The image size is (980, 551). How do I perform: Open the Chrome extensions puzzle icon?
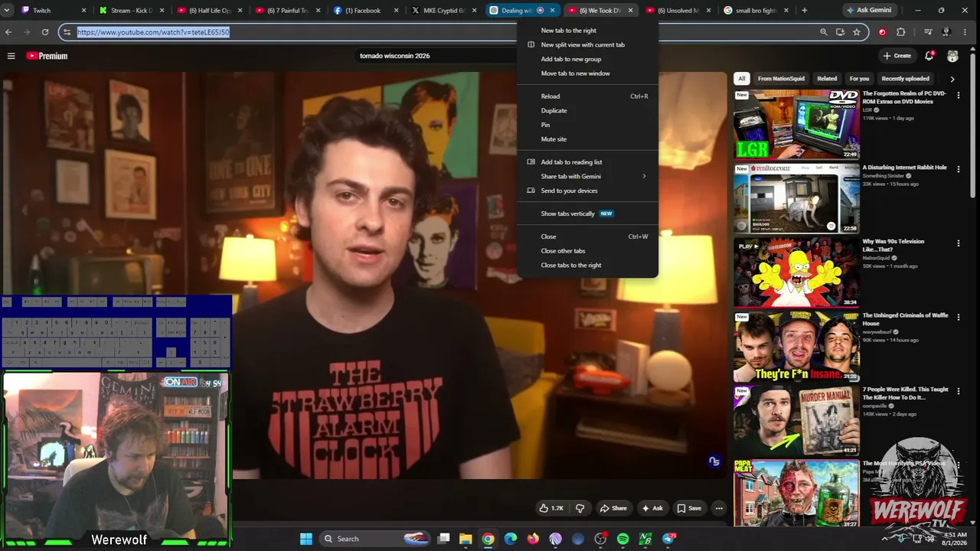point(900,32)
